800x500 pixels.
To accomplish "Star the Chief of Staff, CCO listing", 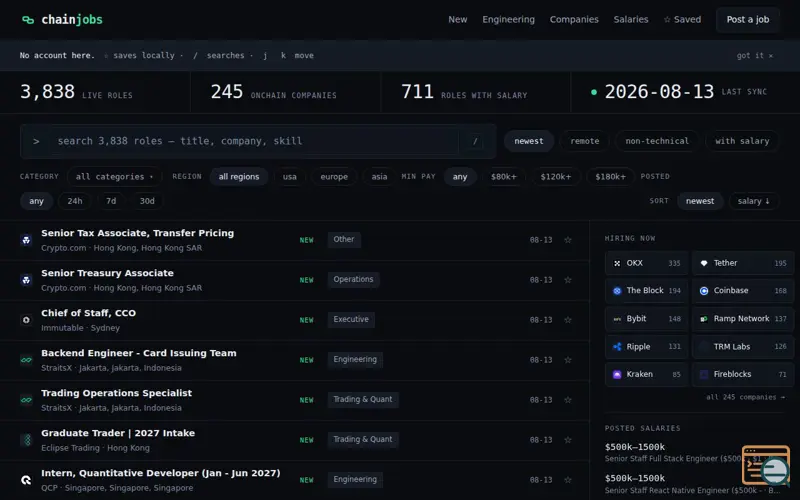I will tap(568, 320).
